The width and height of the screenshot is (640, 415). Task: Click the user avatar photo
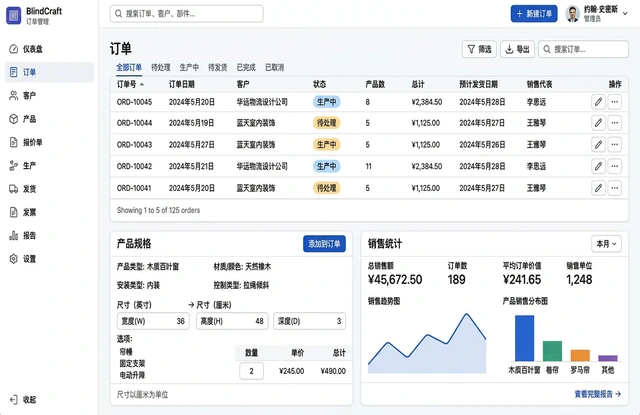click(x=573, y=14)
